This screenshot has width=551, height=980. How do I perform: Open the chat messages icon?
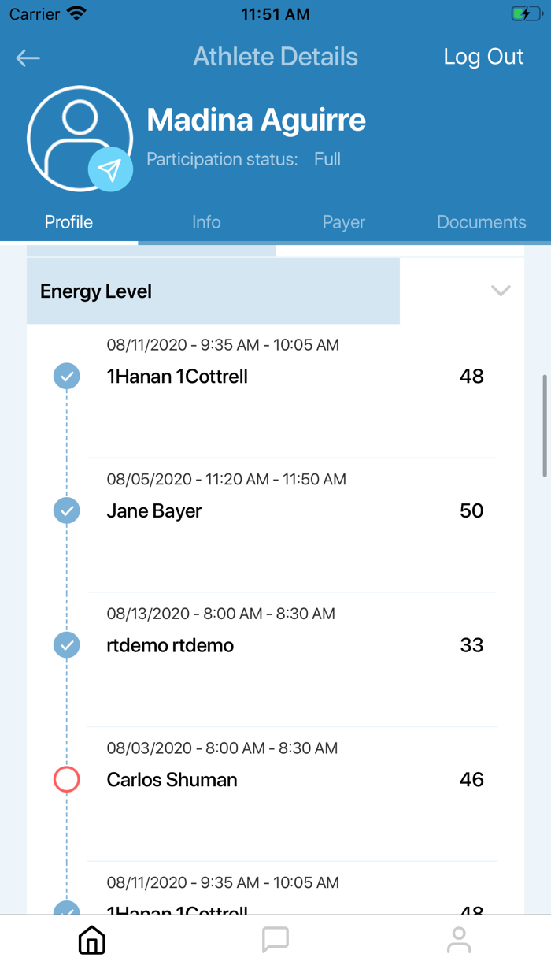[275, 940]
